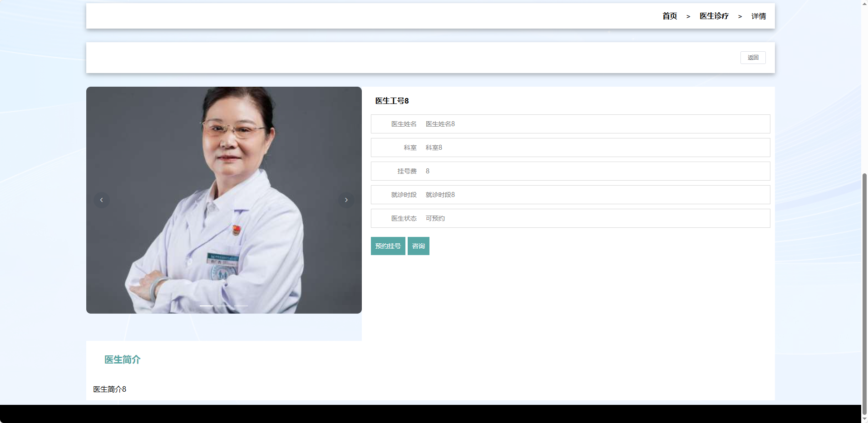Click the 可预约 status value
Image resolution: width=868 pixels, height=423 pixels.
pos(435,218)
